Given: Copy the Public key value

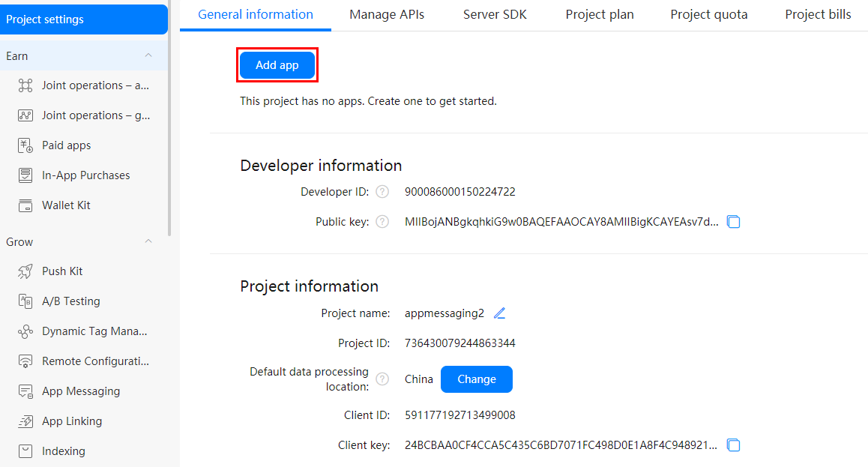Looking at the screenshot, I should pos(733,221).
